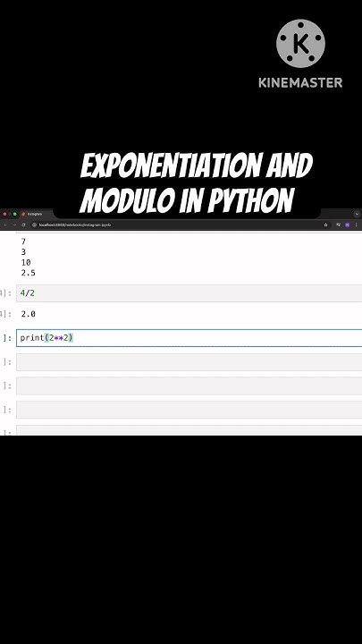Click the output value 2.0
Viewport: 362px width, 644px height.
click(29, 314)
